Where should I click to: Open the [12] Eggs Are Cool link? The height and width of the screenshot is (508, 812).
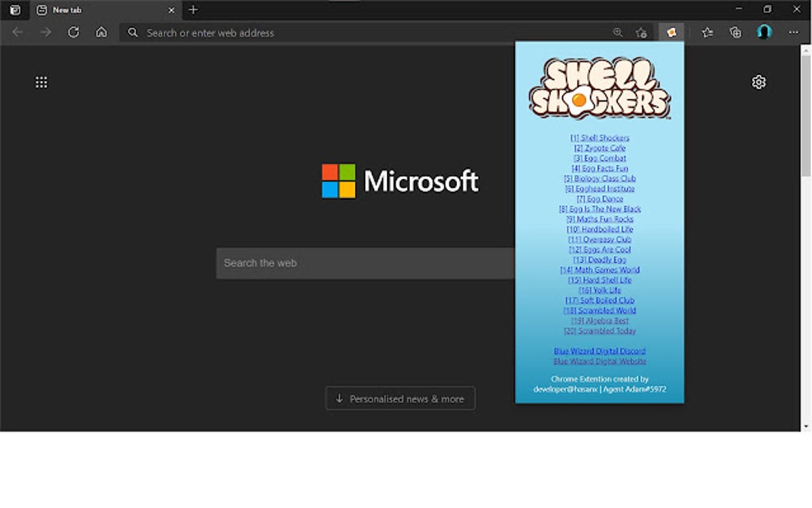(599, 249)
